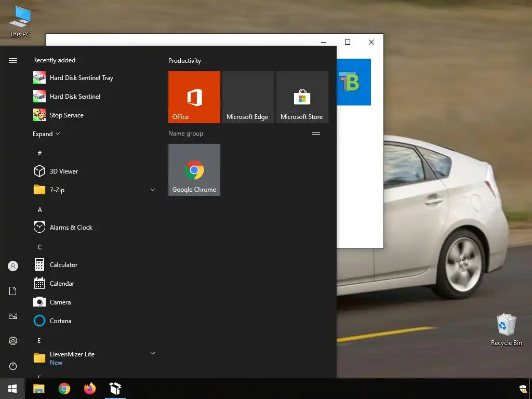Viewport: 532px width, 399px height.
Task: Open the Stop Service shortcut
Action: (x=95, y=115)
